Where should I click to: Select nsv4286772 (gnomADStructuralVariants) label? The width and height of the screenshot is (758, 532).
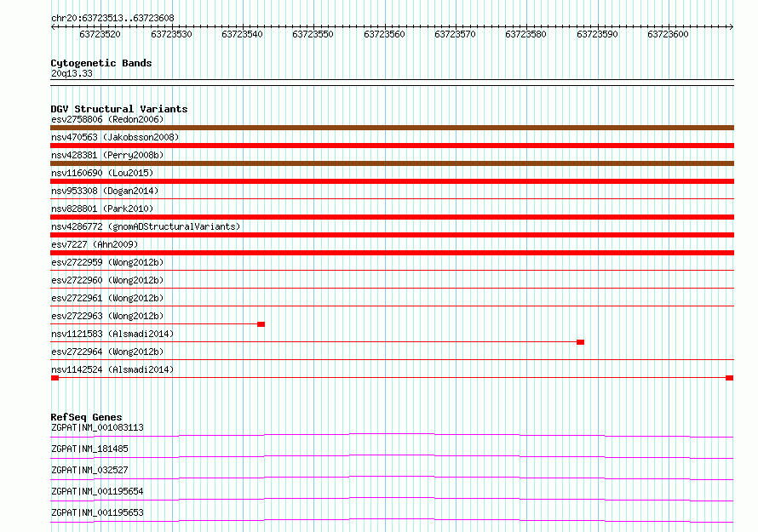coord(146,226)
